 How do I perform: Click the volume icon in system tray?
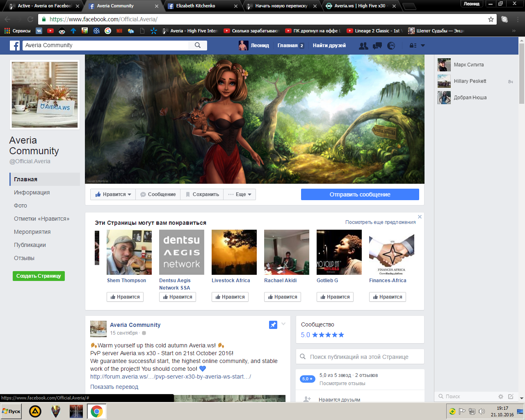pyautogui.click(x=482, y=411)
